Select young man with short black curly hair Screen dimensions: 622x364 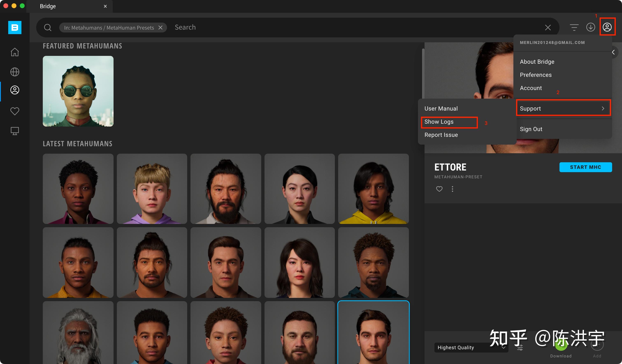pyautogui.click(x=152, y=332)
